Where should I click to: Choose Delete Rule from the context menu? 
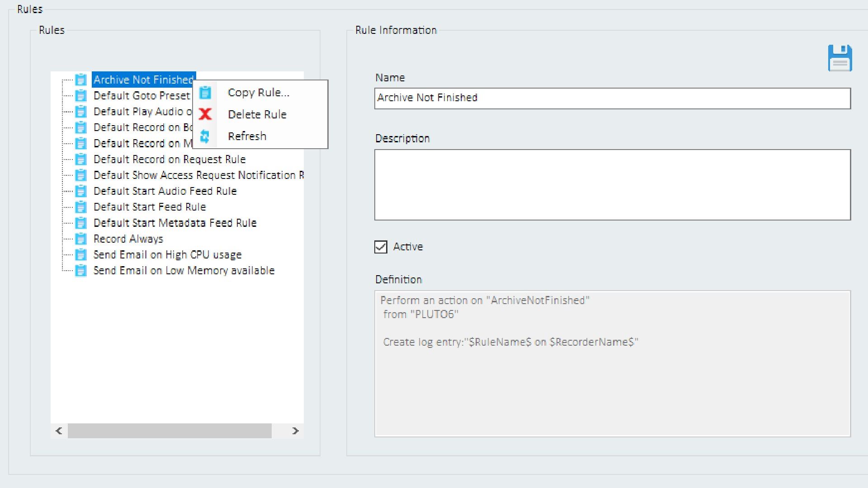[257, 114]
